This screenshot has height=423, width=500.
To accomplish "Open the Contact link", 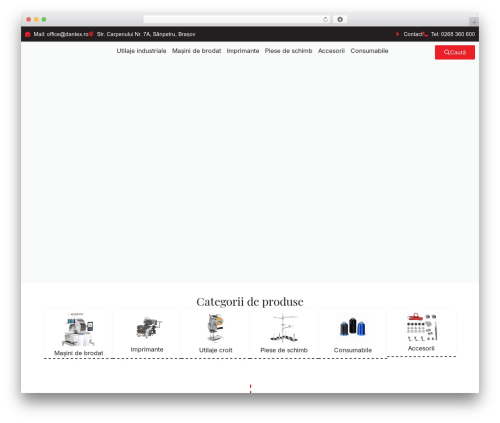I will (x=413, y=34).
